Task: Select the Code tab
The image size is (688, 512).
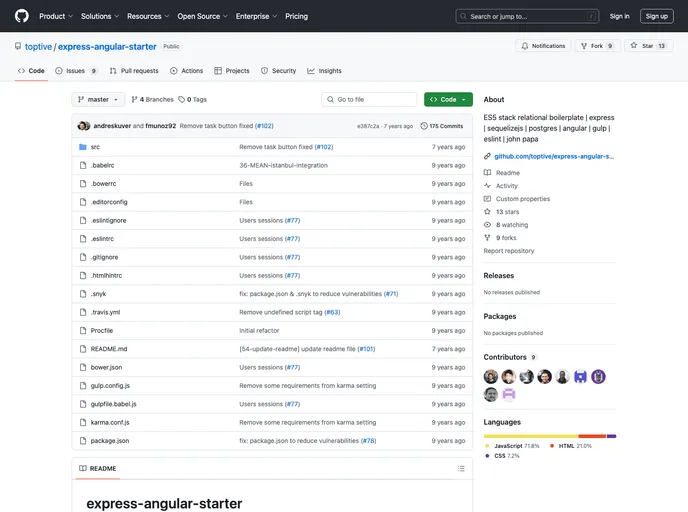Action: pyautogui.click(x=31, y=71)
